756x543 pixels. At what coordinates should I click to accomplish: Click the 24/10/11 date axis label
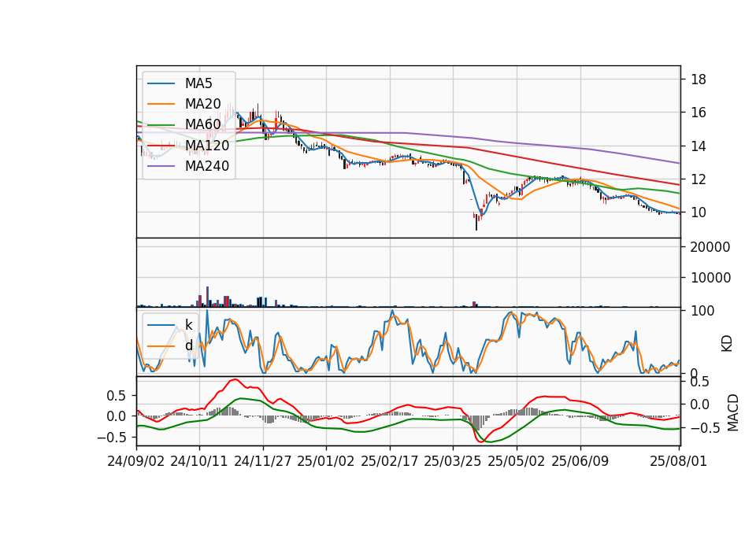[199, 461]
